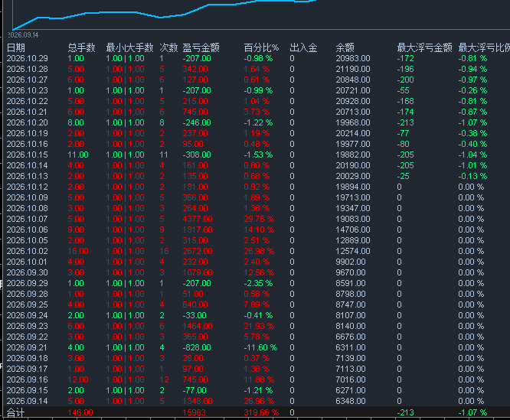The height and width of the screenshot is (420, 510).
Task: Click floating loss -55
Action: click(x=403, y=90)
